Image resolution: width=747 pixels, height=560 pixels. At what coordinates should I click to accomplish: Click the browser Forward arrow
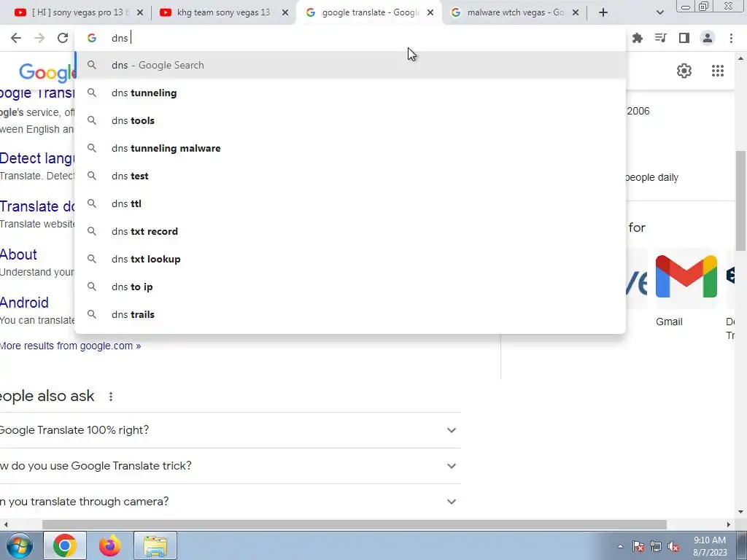(x=39, y=38)
